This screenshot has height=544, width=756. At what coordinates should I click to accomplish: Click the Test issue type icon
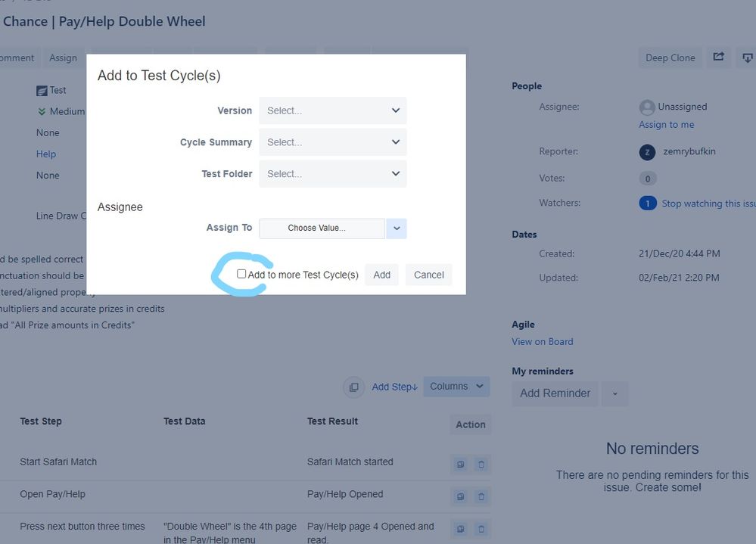coord(42,91)
